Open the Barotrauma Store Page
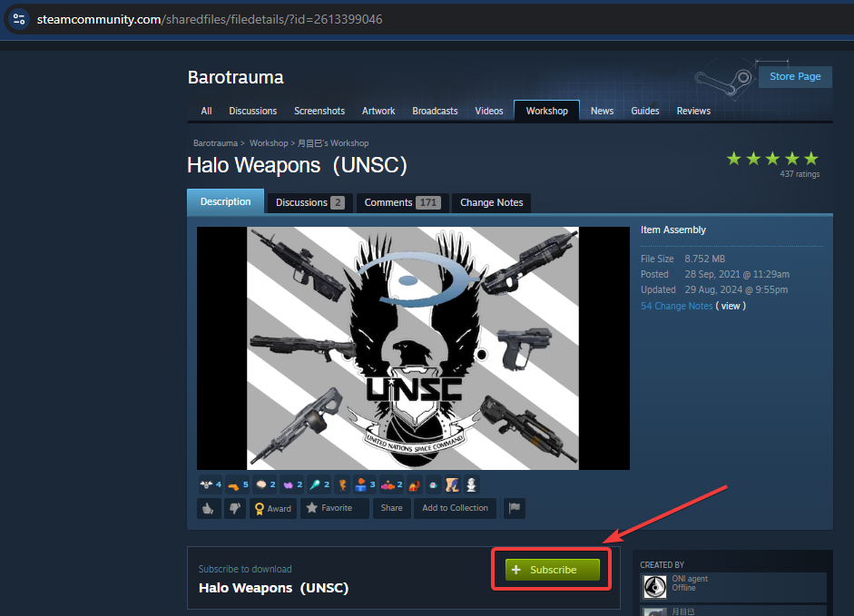Image resolution: width=854 pixels, height=616 pixels. coord(795,77)
